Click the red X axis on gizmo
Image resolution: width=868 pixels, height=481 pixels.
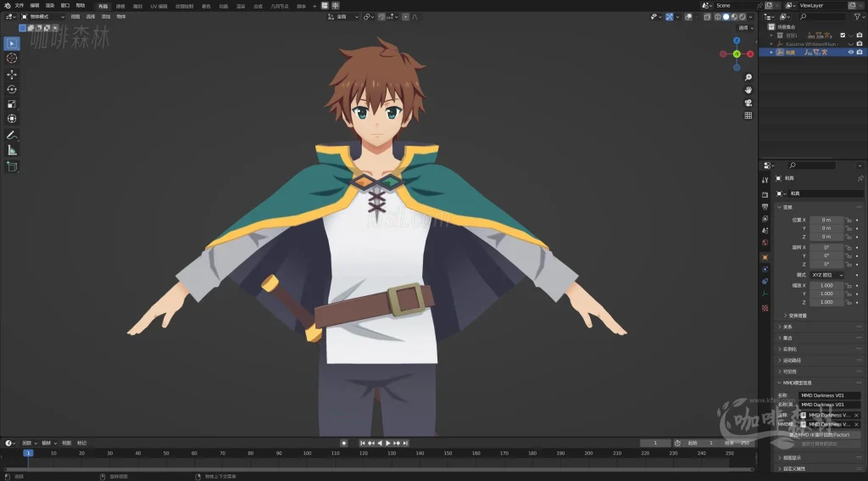tap(750, 54)
